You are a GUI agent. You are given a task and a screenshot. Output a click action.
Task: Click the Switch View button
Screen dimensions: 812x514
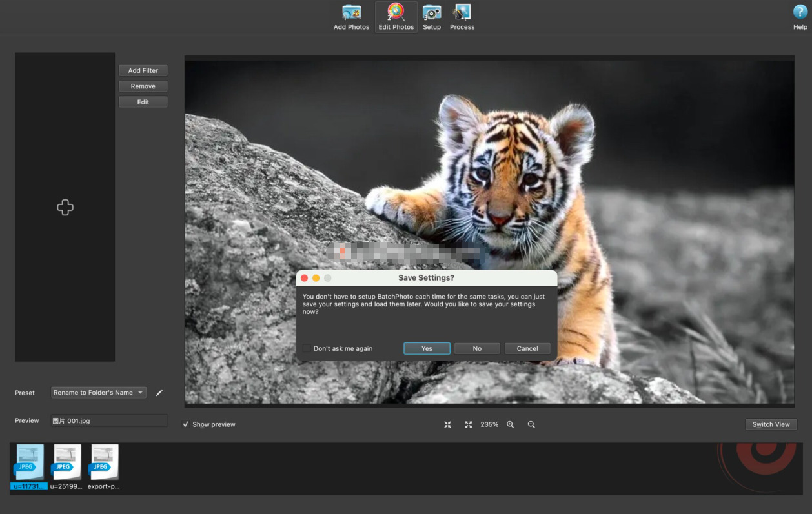771,424
